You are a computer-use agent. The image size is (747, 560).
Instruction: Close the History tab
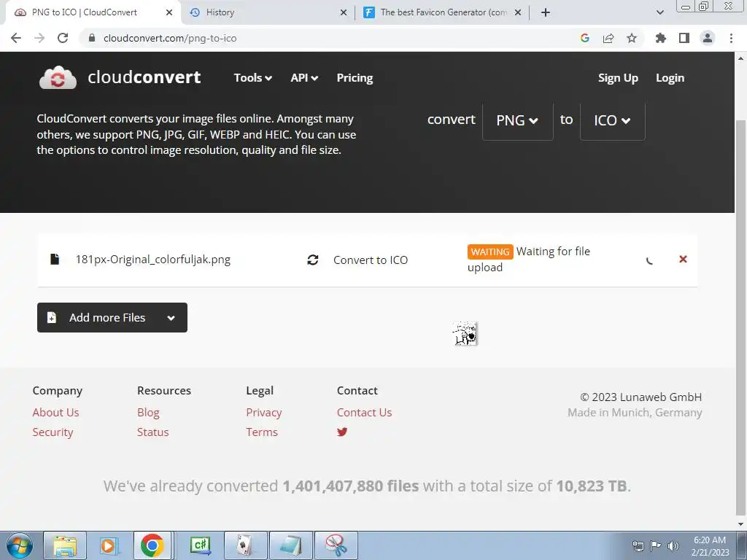pos(344,13)
